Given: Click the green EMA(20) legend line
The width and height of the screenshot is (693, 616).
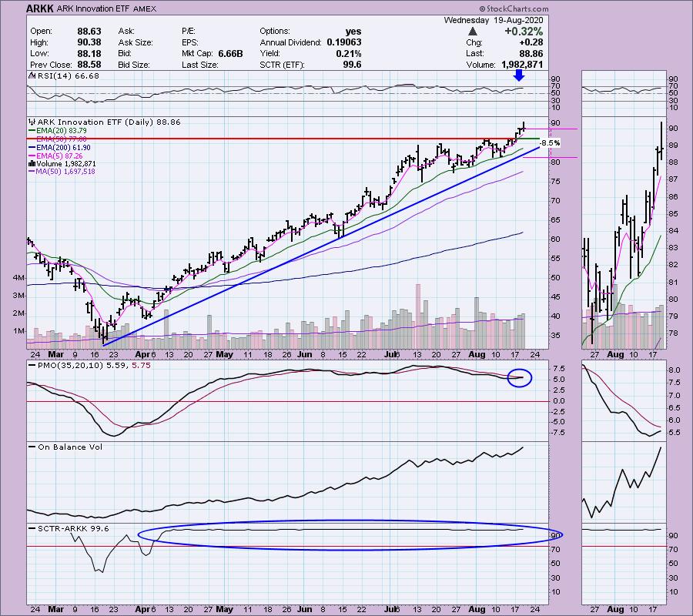Looking at the screenshot, I should tap(32, 131).
